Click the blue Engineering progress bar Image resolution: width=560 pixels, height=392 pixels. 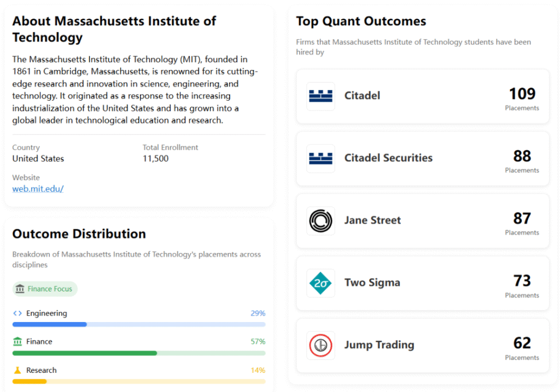point(50,324)
